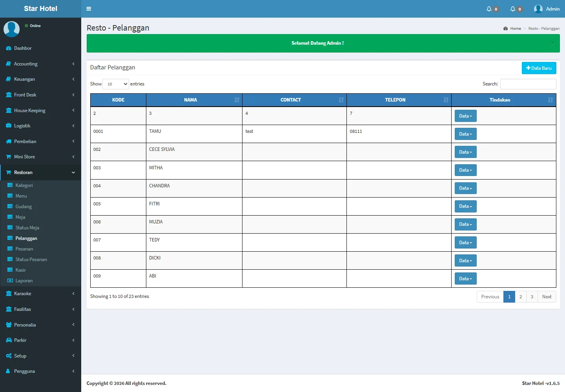The image size is (565, 392).
Task: Click into the Search input field
Action: pos(528,84)
